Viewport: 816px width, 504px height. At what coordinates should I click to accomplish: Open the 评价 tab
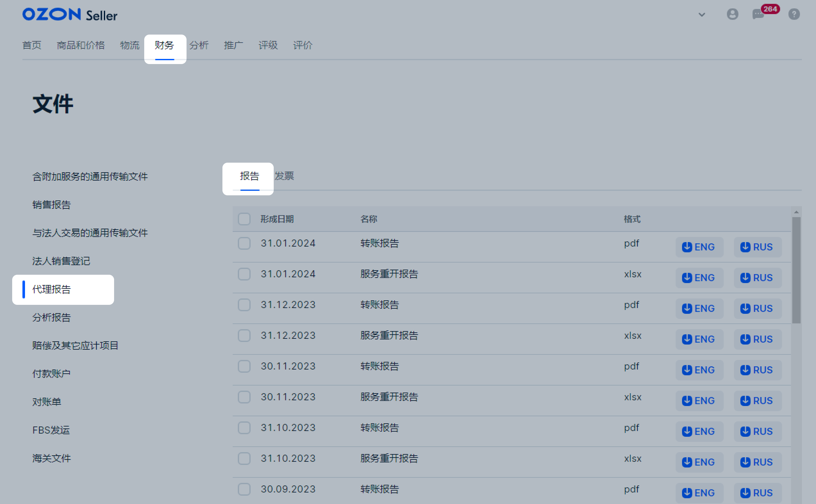coord(303,45)
